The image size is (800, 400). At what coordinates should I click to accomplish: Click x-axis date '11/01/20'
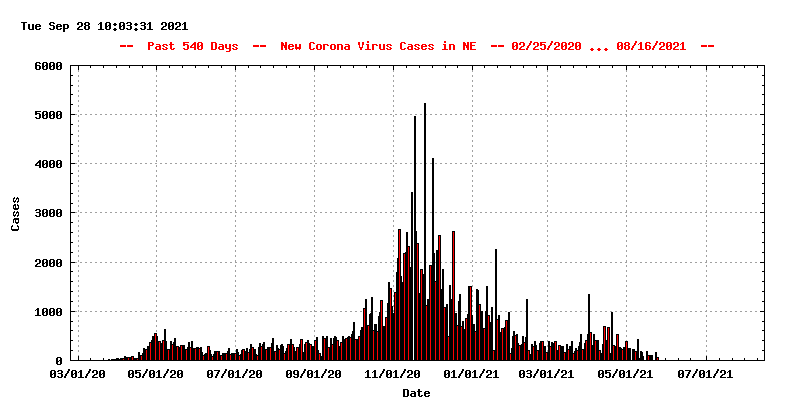393,374
